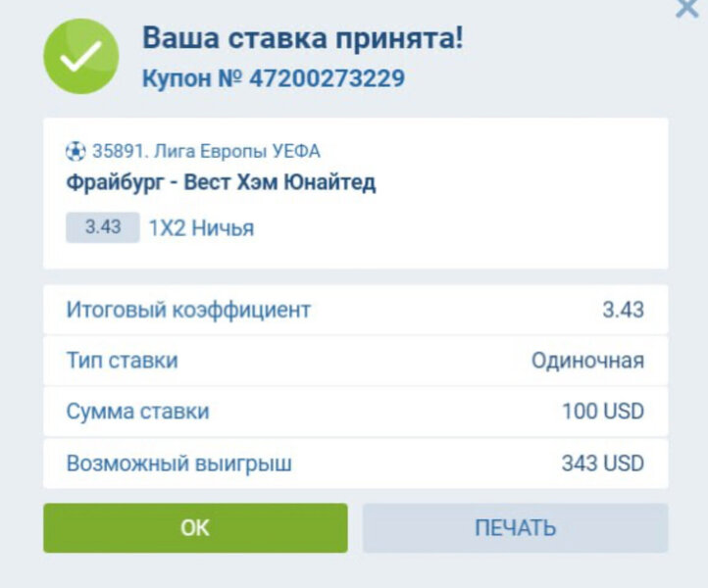Viewport: 708px width, 588px height.
Task: Click the Итоговый коэффициент row label
Action: (x=188, y=310)
